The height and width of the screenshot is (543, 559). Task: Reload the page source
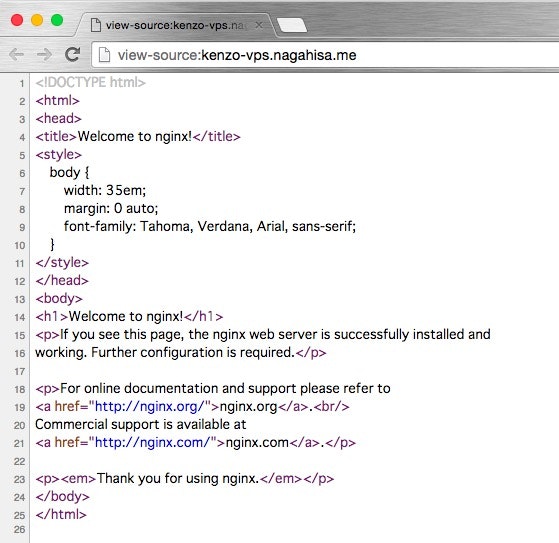point(73,54)
